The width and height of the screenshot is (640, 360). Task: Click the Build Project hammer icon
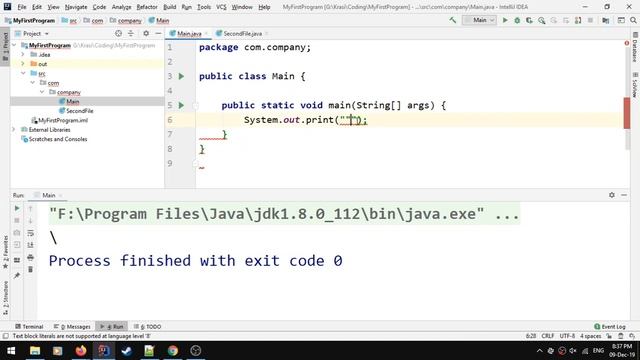(x=453, y=20)
